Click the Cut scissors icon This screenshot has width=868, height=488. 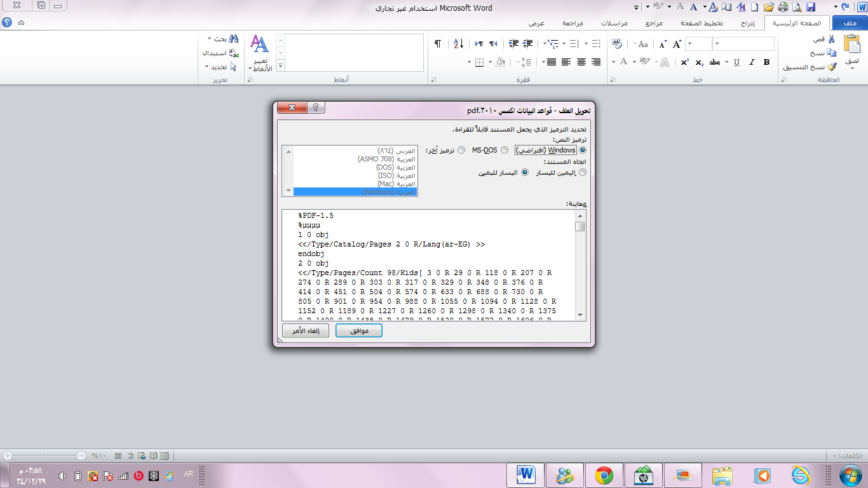(x=832, y=39)
